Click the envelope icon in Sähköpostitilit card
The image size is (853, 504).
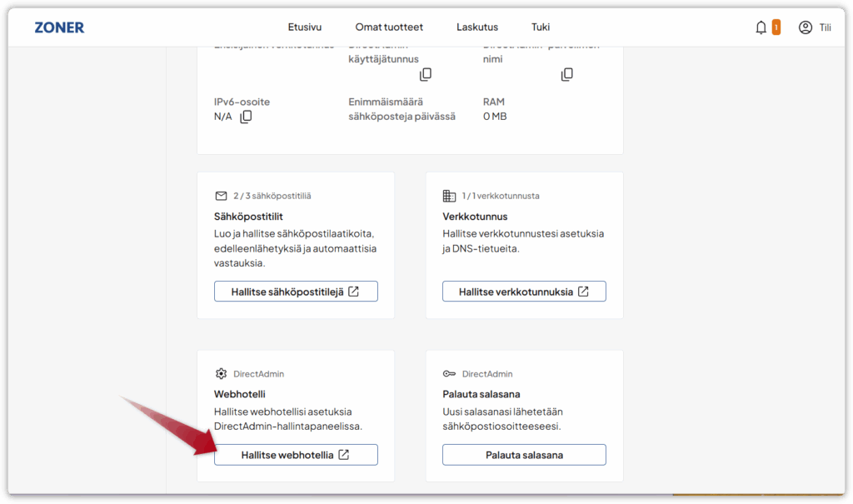(x=221, y=196)
